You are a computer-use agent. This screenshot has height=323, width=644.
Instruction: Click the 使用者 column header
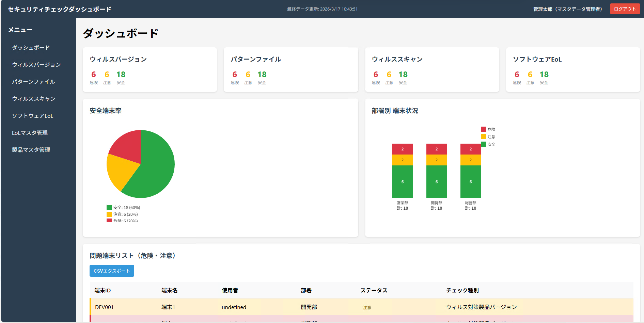(230, 290)
